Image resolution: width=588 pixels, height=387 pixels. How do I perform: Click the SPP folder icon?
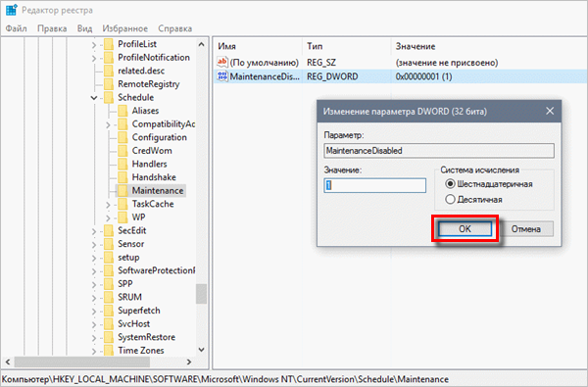(109, 284)
